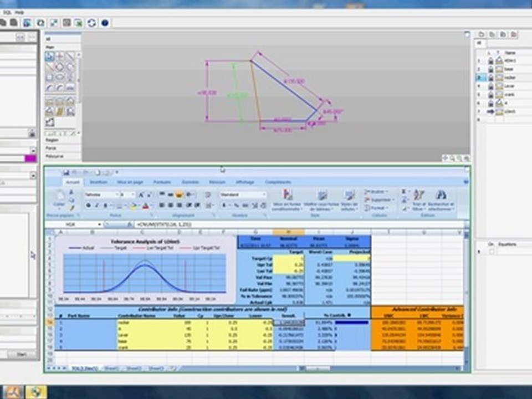Select the rocker contributor name cell

(x=142, y=323)
